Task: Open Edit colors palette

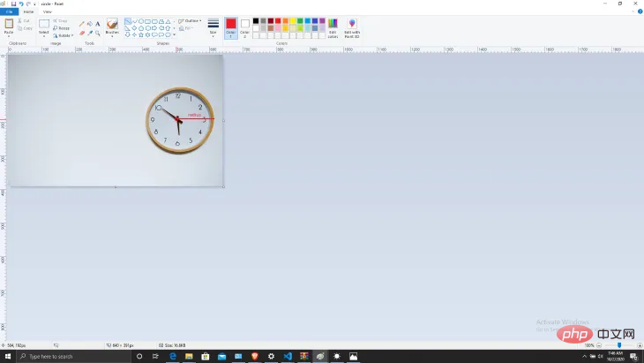Action: (x=333, y=28)
